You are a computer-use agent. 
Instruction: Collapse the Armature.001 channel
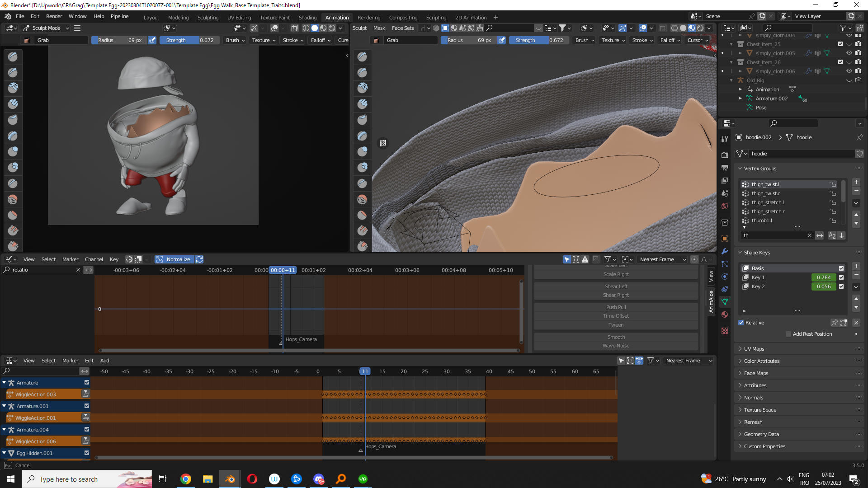tap(4, 406)
